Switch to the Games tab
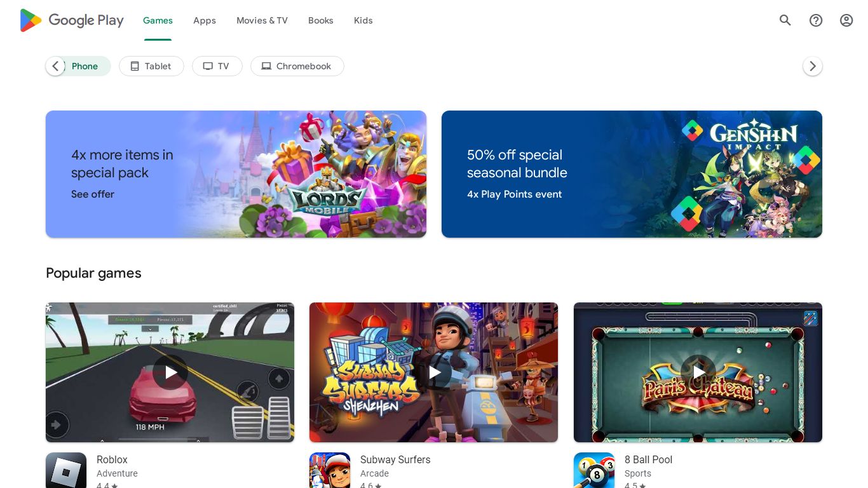 (158, 20)
